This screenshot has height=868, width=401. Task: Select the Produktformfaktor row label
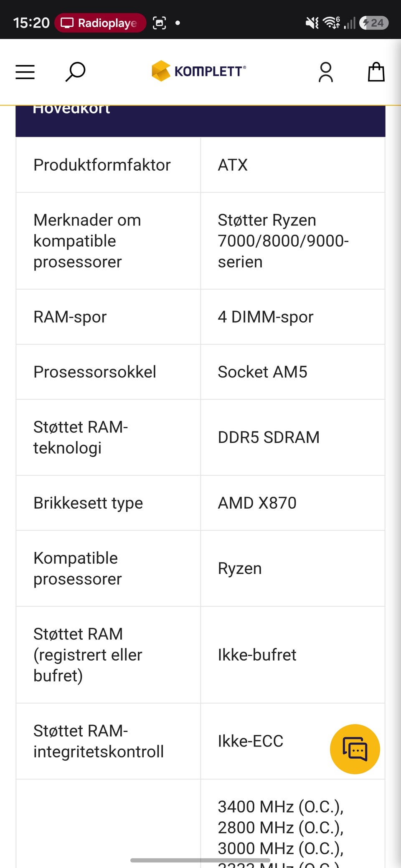[x=102, y=165]
